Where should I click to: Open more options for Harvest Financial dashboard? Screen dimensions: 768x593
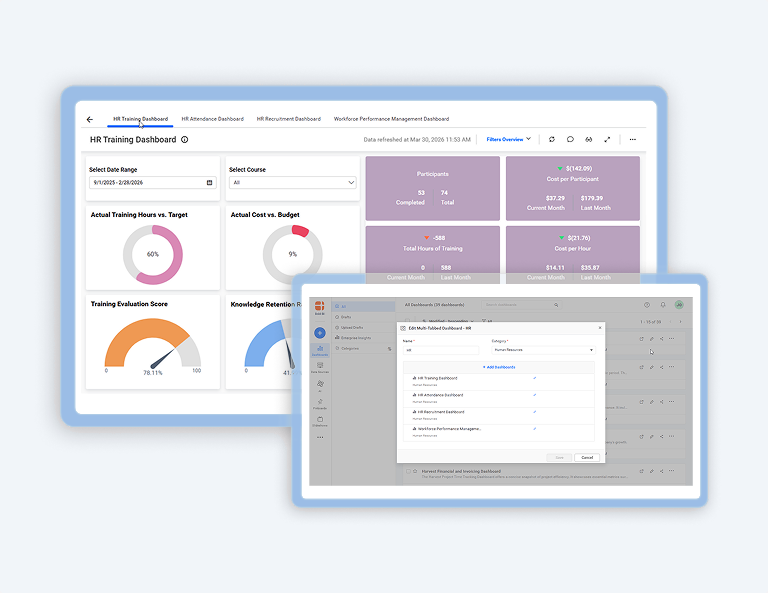pyautogui.click(x=672, y=471)
